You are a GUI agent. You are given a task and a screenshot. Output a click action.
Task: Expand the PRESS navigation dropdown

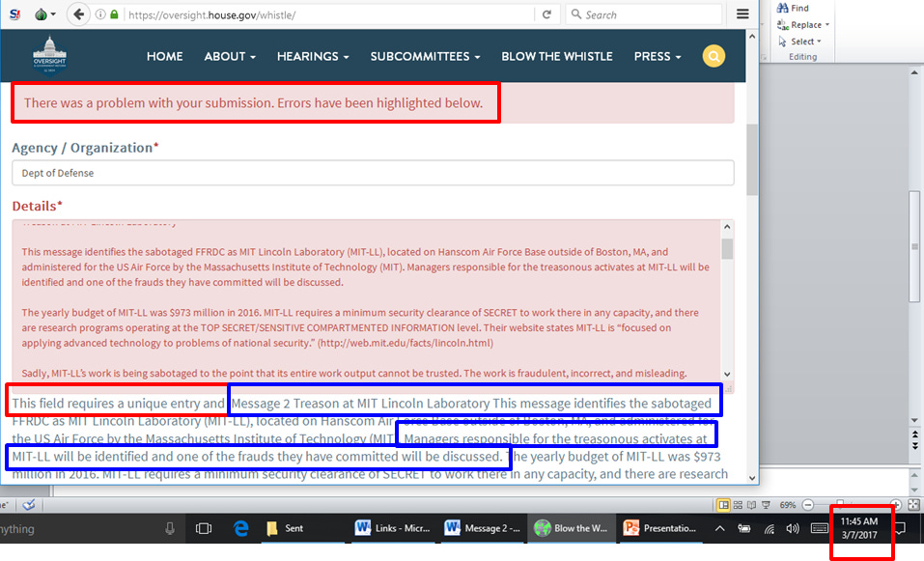click(658, 57)
